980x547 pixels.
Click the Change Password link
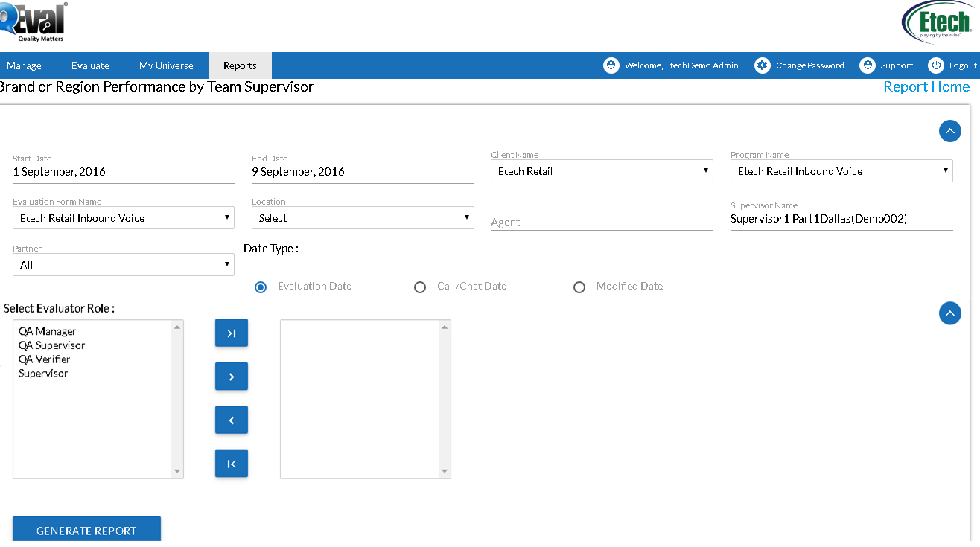[x=810, y=65]
